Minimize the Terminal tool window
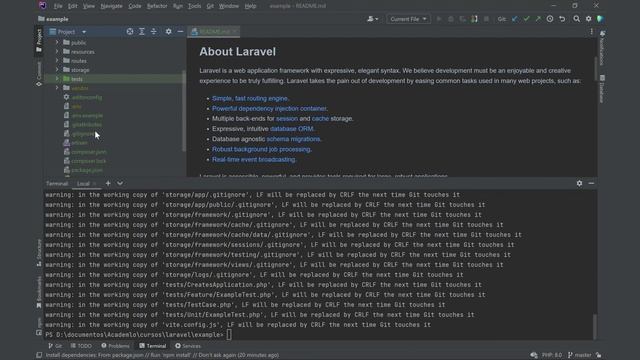The image size is (640, 360). (x=591, y=183)
